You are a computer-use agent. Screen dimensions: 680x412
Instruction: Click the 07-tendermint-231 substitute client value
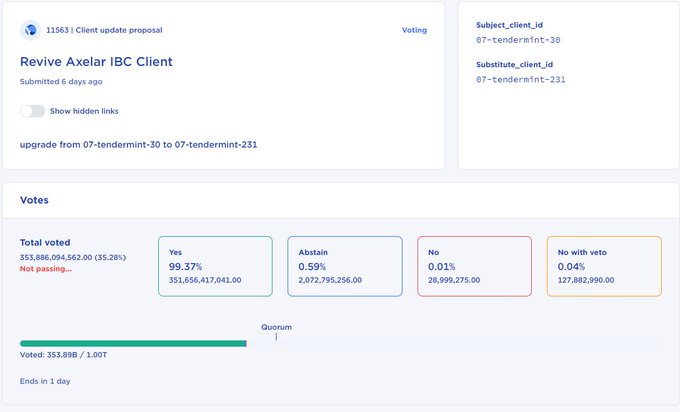tap(520, 79)
